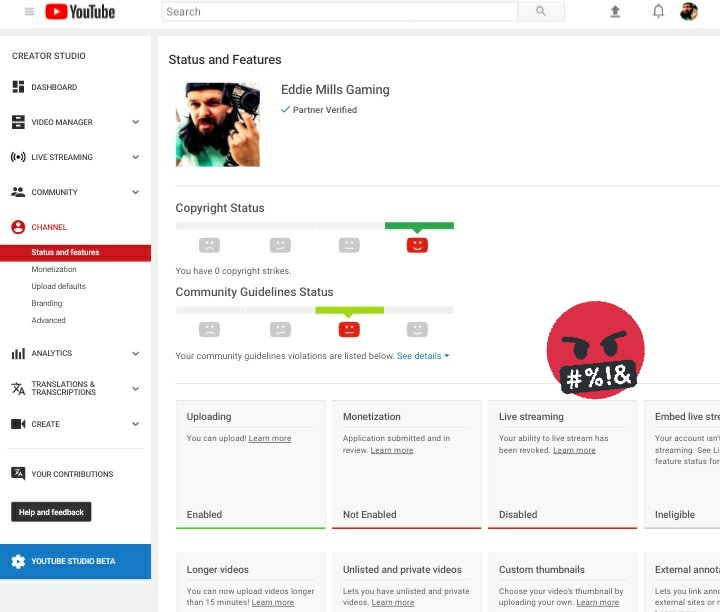720x612 pixels.
Task: Open the notifications bell
Action: [658, 11]
